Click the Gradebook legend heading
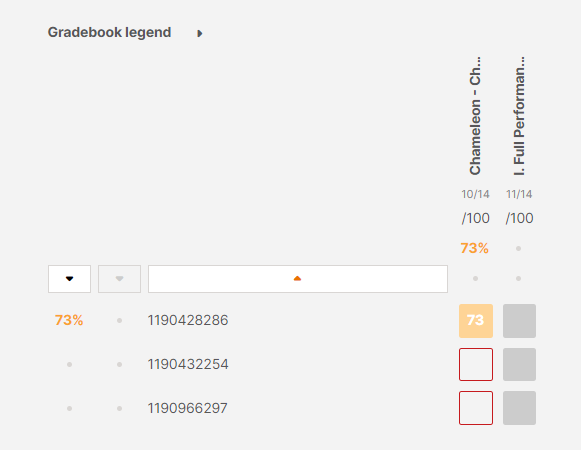 click(109, 32)
